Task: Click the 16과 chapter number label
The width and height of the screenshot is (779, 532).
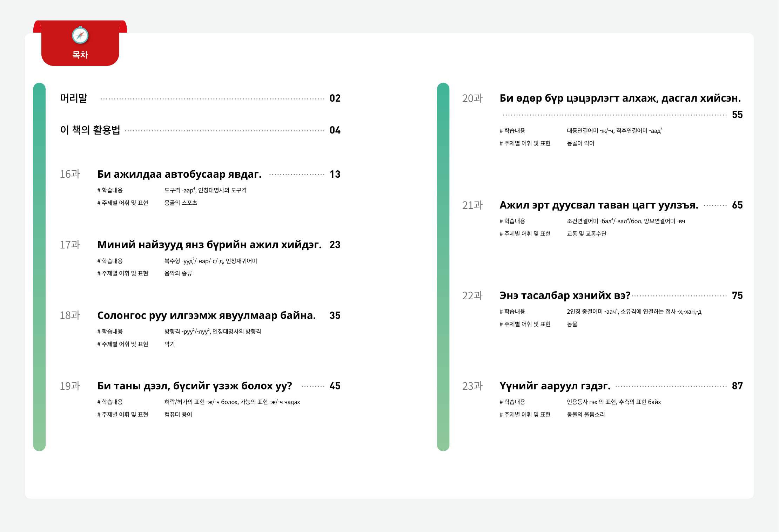Action: (70, 174)
